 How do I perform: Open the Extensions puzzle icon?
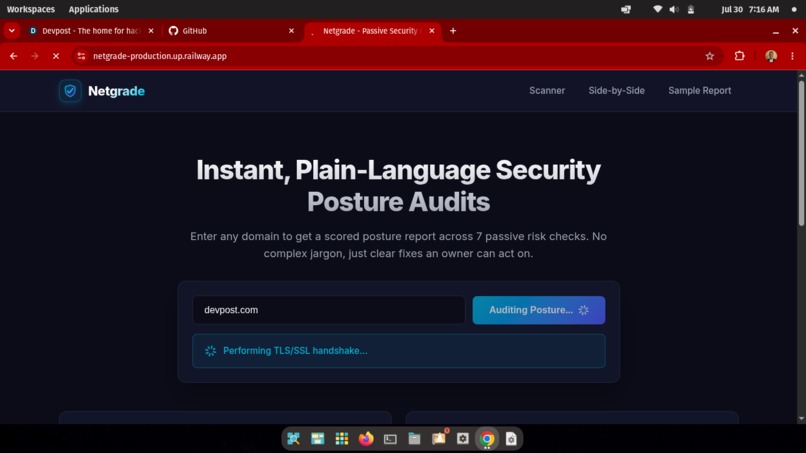[x=739, y=56]
